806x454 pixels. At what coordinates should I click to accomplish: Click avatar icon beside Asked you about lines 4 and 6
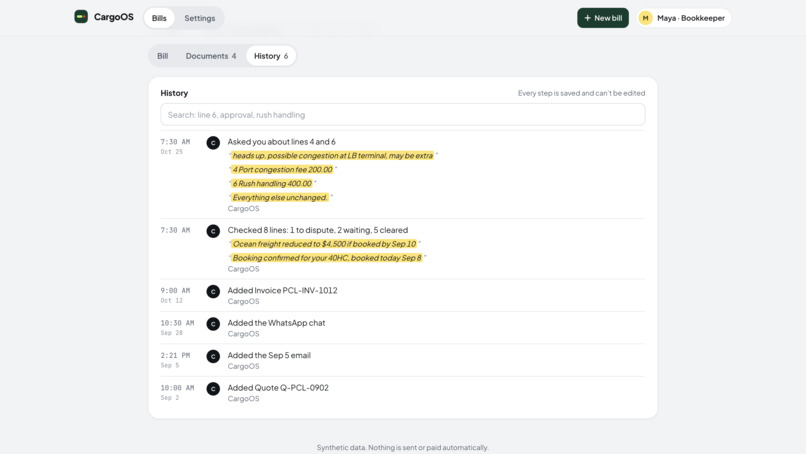point(213,142)
